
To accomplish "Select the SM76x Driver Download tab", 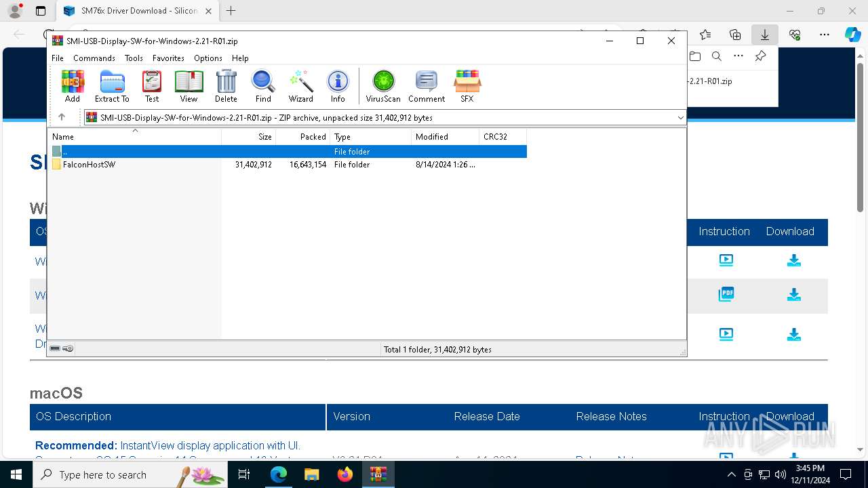I will click(x=138, y=11).
